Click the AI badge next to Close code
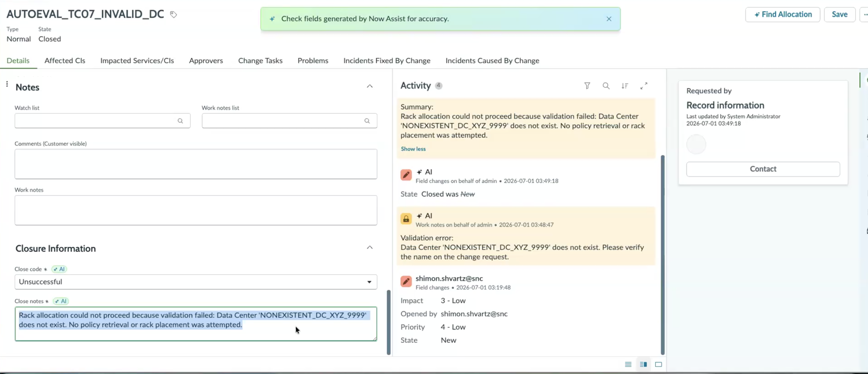868x374 pixels. [x=59, y=269]
